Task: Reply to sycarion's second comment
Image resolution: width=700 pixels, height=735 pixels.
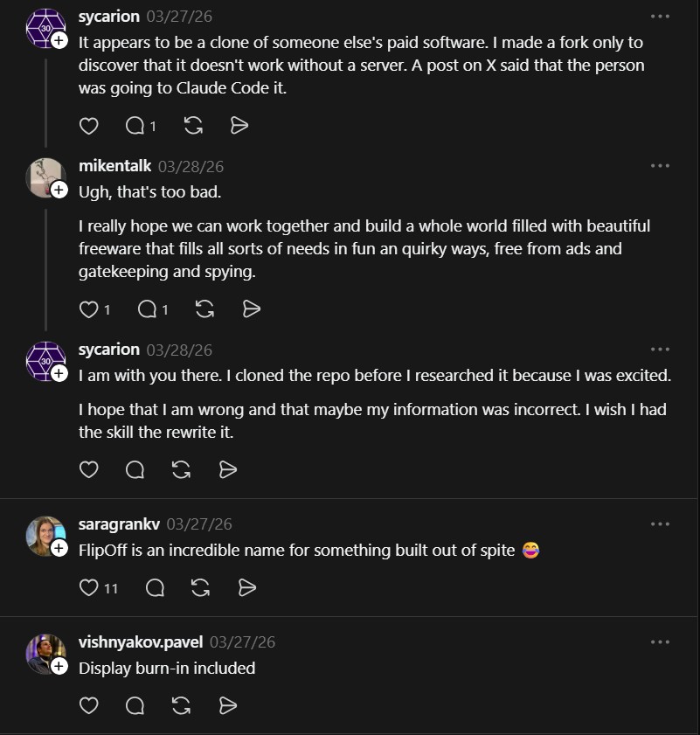Action: (x=135, y=469)
